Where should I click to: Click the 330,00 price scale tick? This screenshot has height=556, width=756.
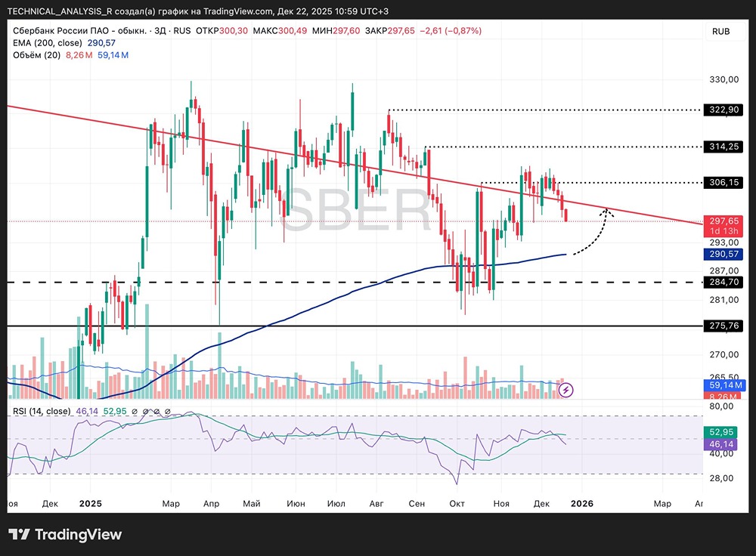click(723, 79)
